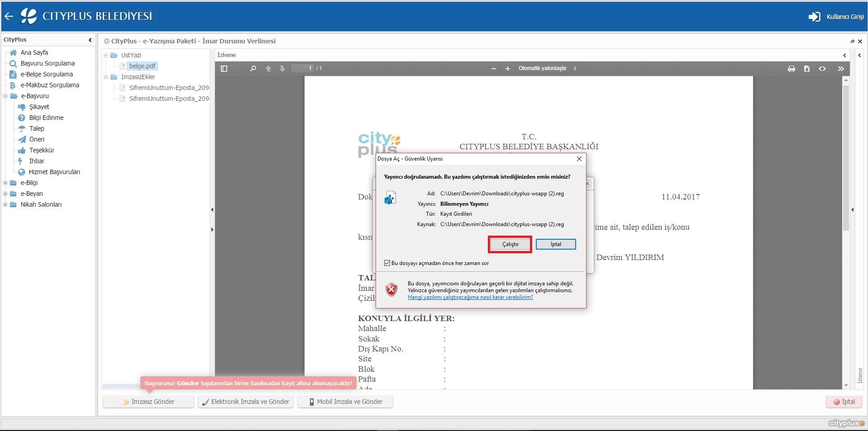
Task: Close the Güvenlik Uyarısı dialog
Action: [x=579, y=159]
